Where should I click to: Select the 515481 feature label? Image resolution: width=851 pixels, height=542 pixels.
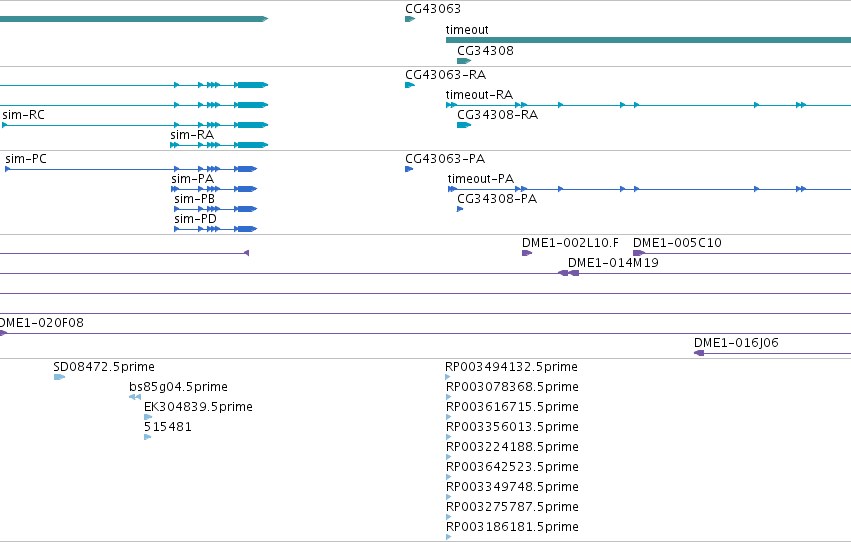[168, 428]
